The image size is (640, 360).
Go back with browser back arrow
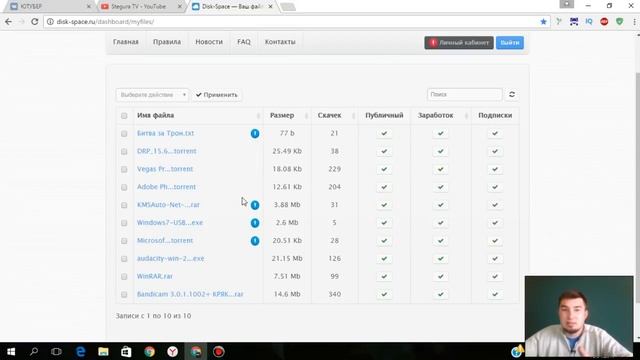point(9,22)
